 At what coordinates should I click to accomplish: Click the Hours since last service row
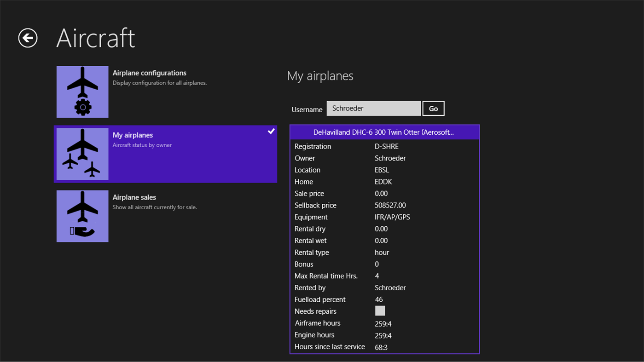(x=381, y=346)
